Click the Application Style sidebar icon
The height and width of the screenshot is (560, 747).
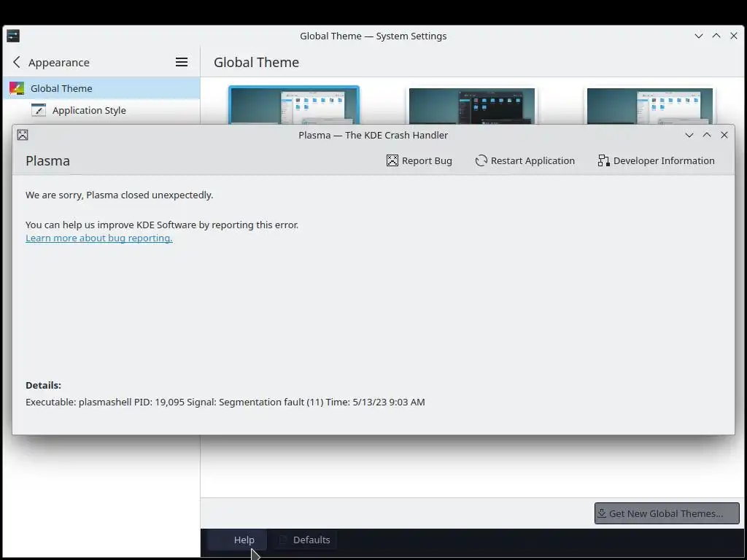tap(39, 111)
